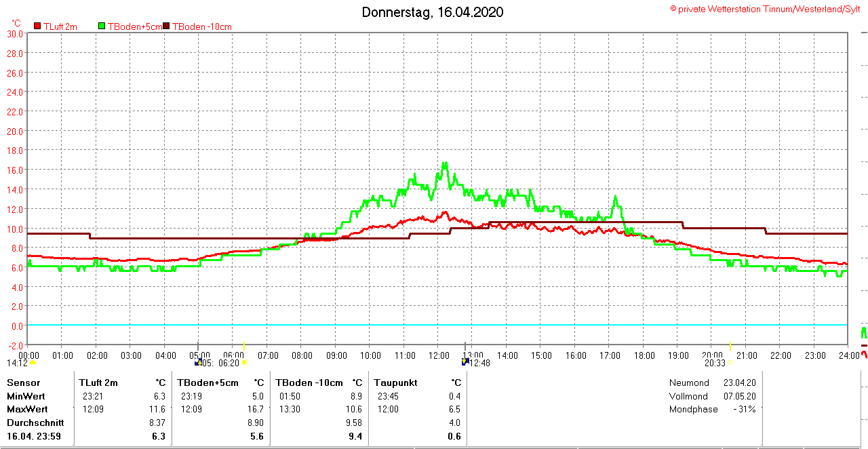This screenshot has height=449, width=868.
Task: Click the Mondphase value -31%
Action: tap(744, 409)
